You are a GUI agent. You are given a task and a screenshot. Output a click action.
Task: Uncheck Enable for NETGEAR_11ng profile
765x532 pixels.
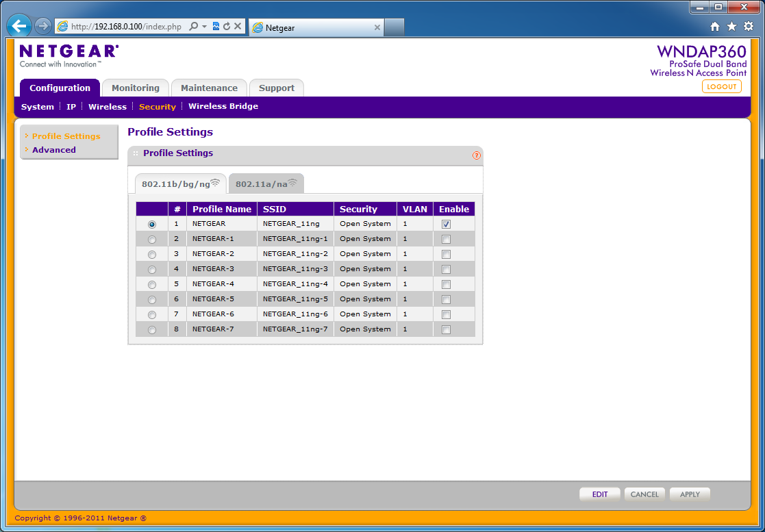(x=446, y=225)
